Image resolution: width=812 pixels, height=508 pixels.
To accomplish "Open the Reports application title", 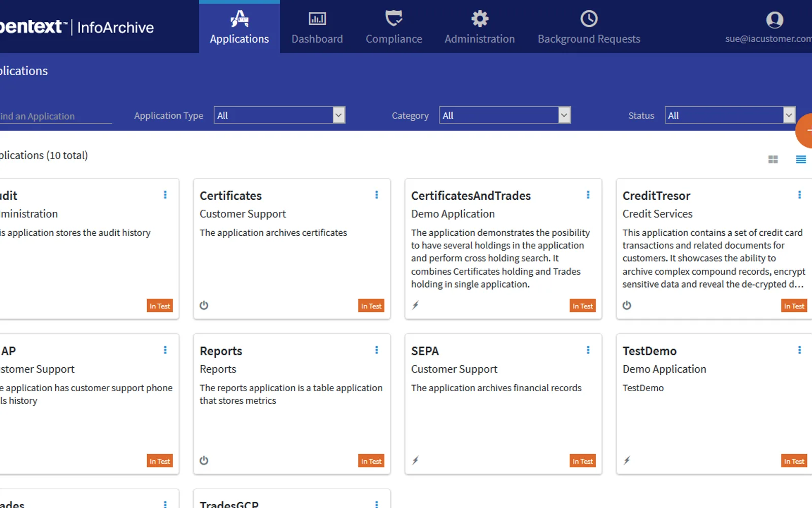I will pos(221,351).
